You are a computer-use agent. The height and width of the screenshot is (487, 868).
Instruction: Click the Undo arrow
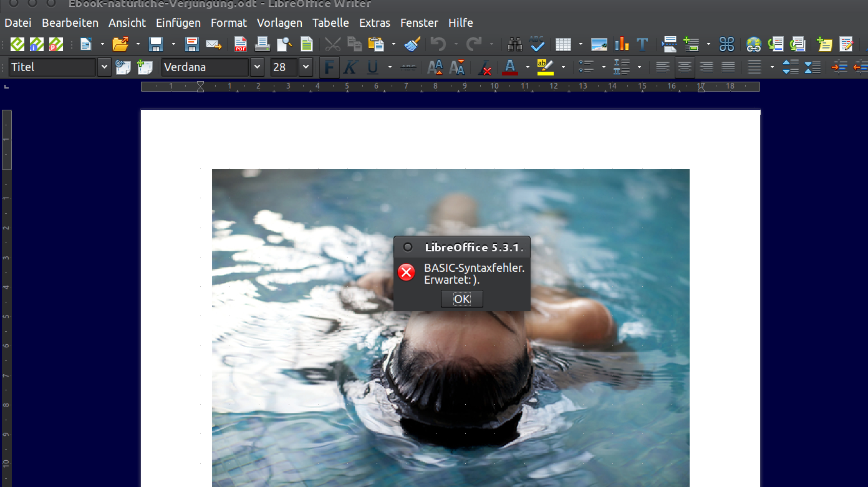point(438,44)
